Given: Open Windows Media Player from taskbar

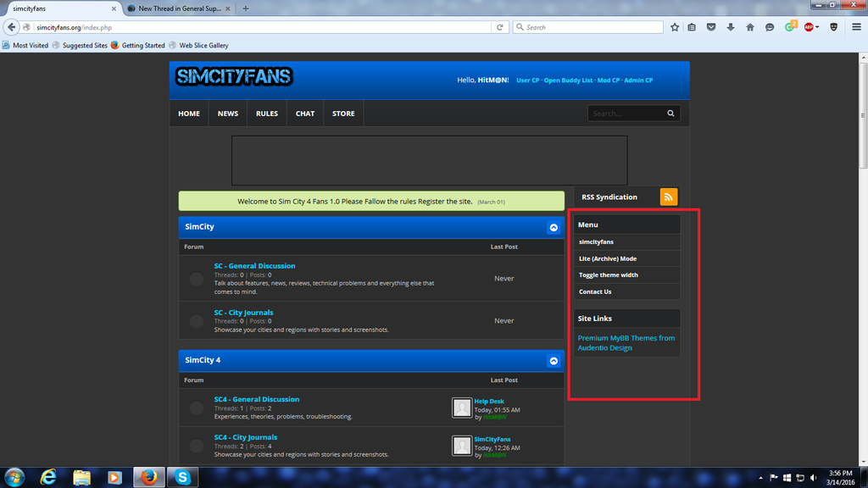Looking at the screenshot, I should click(114, 477).
